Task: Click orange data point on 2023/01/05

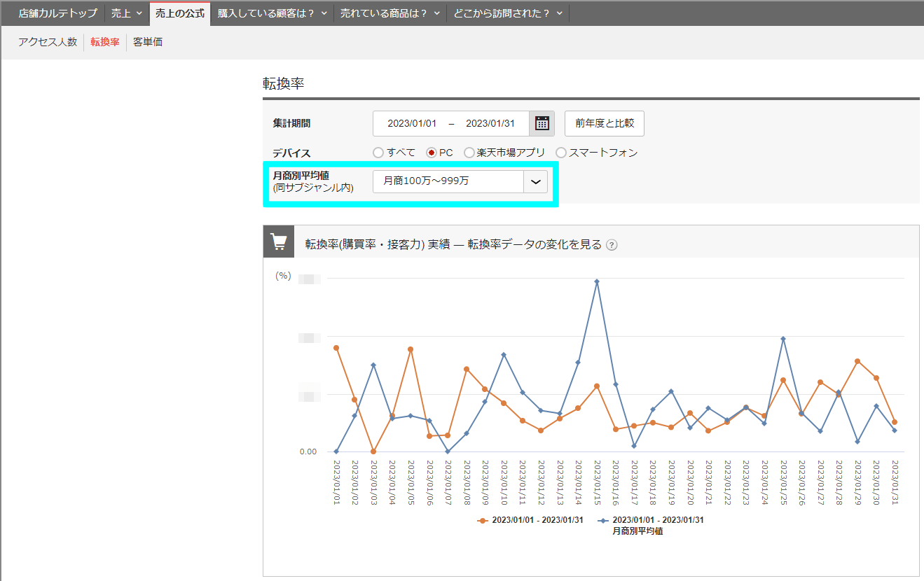Action: tap(411, 349)
